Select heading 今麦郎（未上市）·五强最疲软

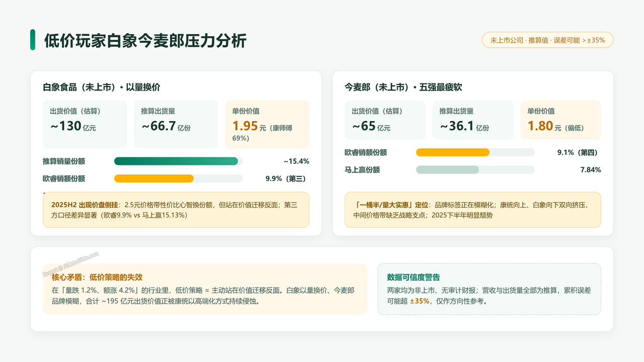403,87
